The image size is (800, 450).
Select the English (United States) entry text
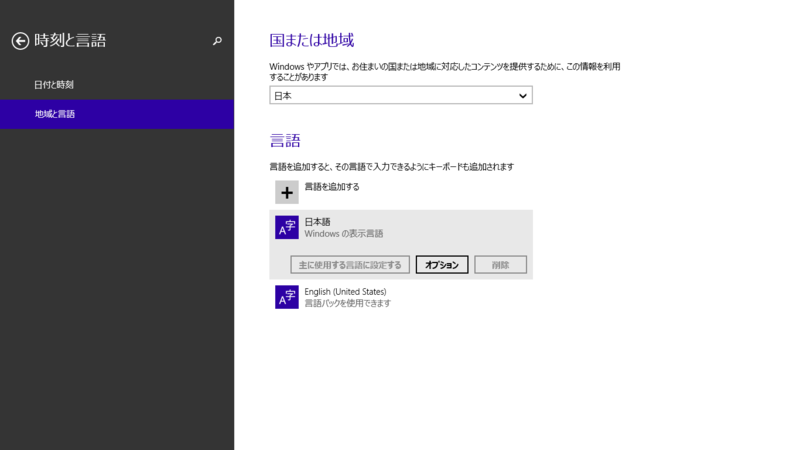345,291
